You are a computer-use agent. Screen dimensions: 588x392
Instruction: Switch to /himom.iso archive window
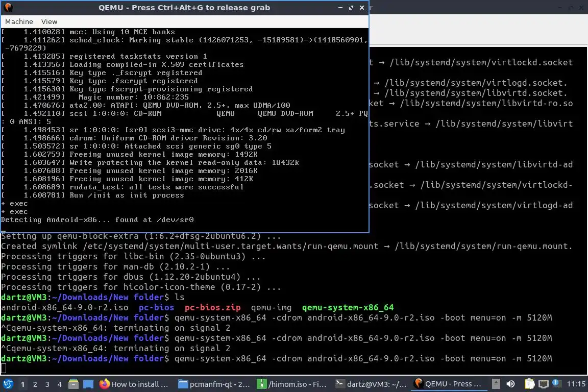click(292, 384)
